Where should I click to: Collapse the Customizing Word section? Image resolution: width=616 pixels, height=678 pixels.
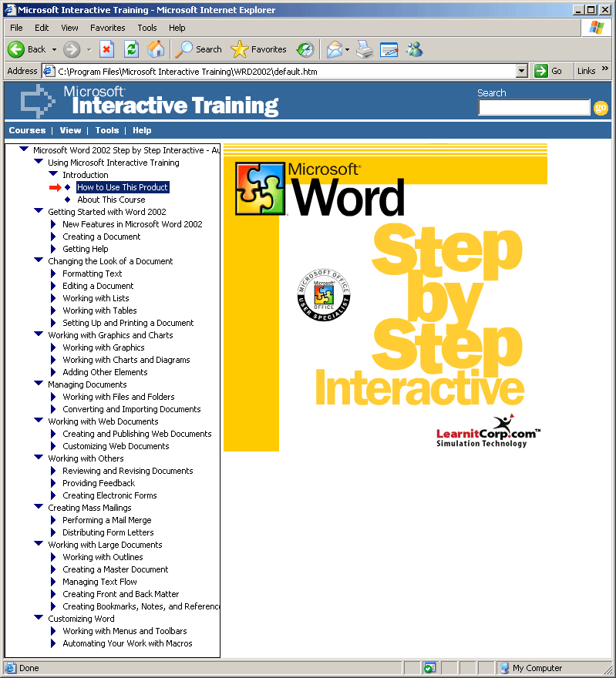[x=39, y=618]
